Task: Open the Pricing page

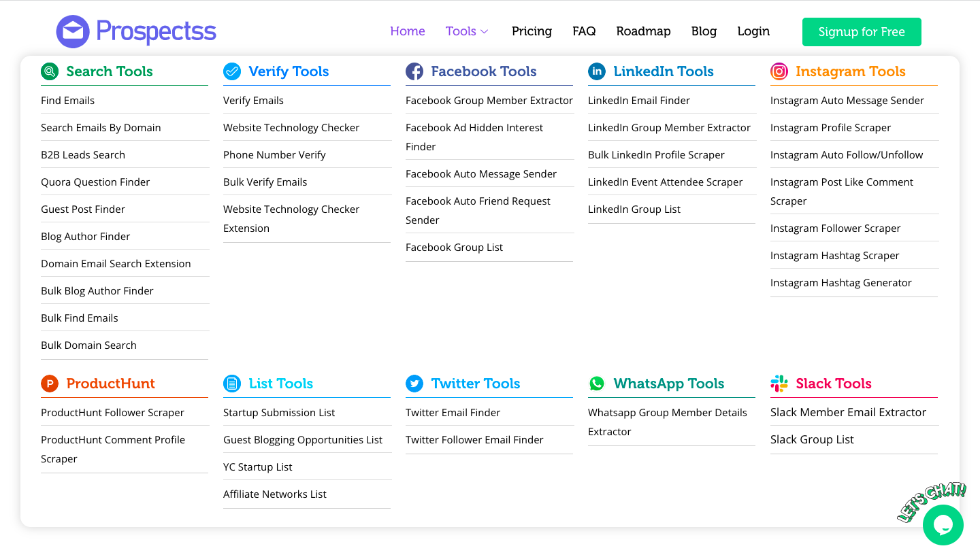Action: [532, 31]
